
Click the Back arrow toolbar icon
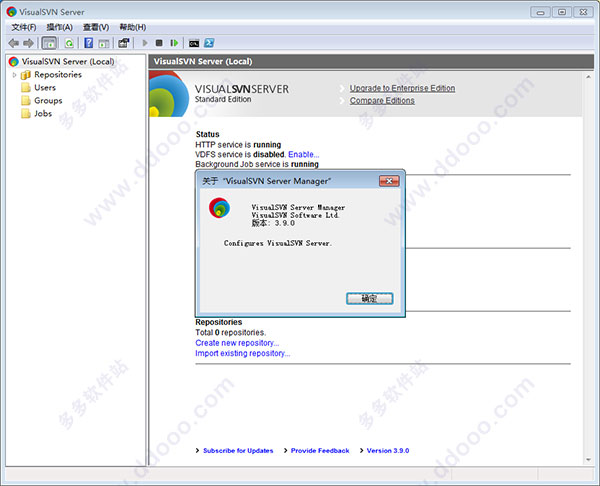tap(13, 43)
